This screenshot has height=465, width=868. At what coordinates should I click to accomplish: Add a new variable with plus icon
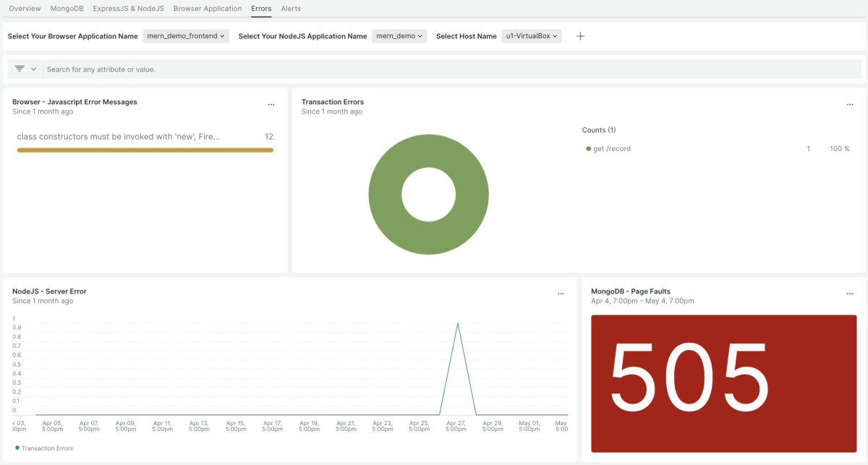[x=580, y=36]
